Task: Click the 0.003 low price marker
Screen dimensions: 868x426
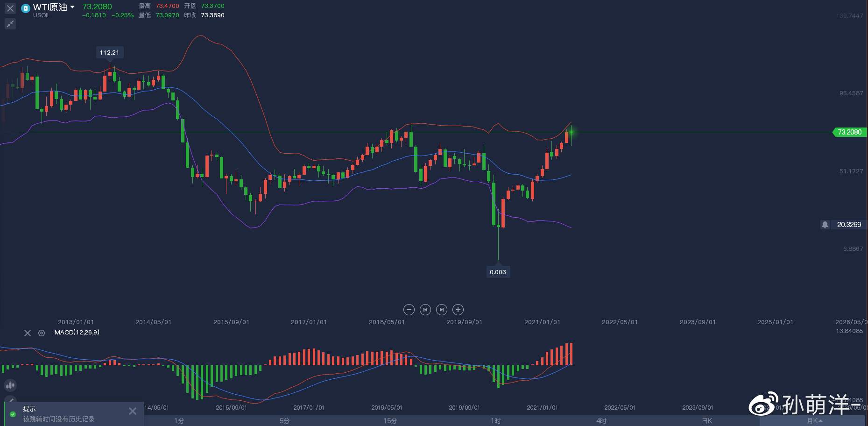Action: point(498,272)
